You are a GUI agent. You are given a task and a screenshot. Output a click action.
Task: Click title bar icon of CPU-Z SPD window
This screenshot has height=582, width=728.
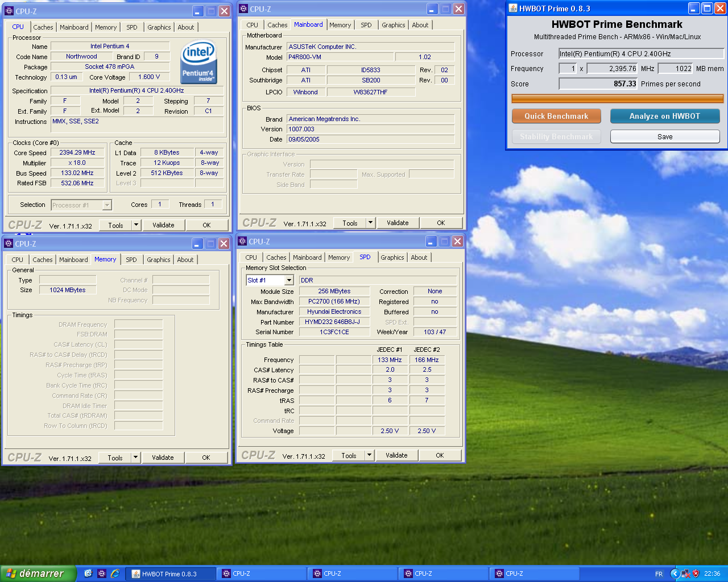[242, 241]
